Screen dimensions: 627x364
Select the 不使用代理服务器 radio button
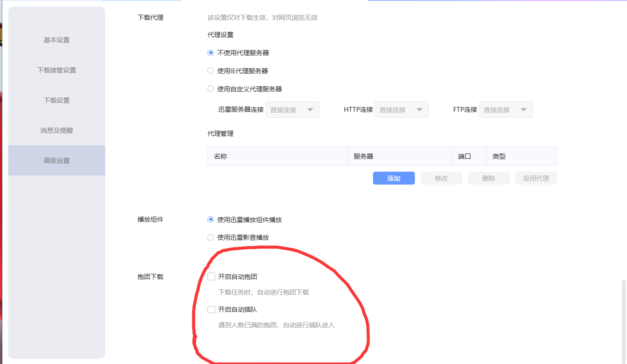coord(210,53)
